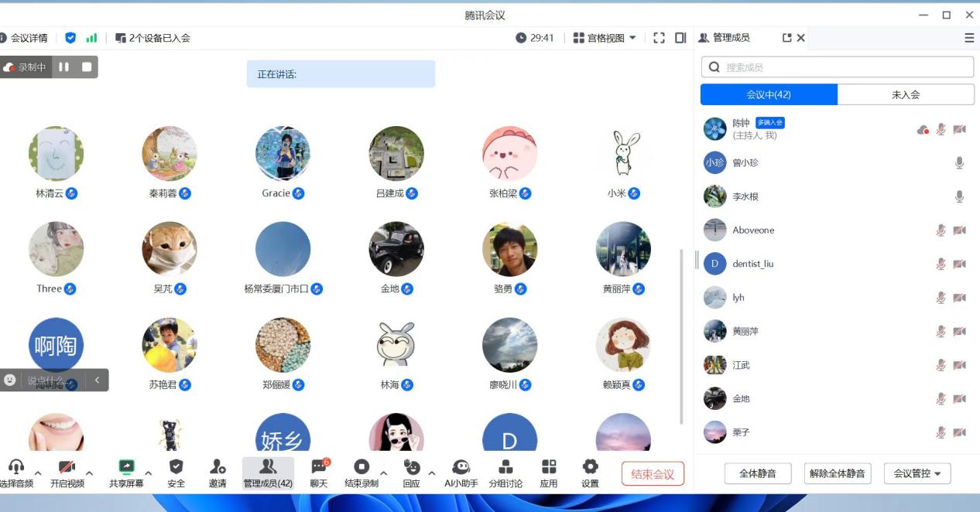Click the 搜索成员 search field
The height and width of the screenshot is (512, 980).
837,67
